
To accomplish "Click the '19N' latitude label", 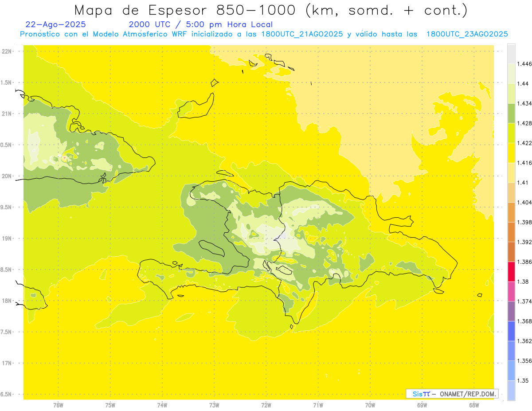I will 8,239.
